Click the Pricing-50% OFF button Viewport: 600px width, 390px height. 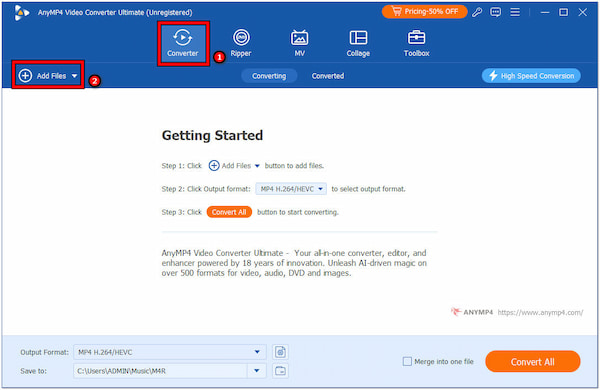coord(425,11)
